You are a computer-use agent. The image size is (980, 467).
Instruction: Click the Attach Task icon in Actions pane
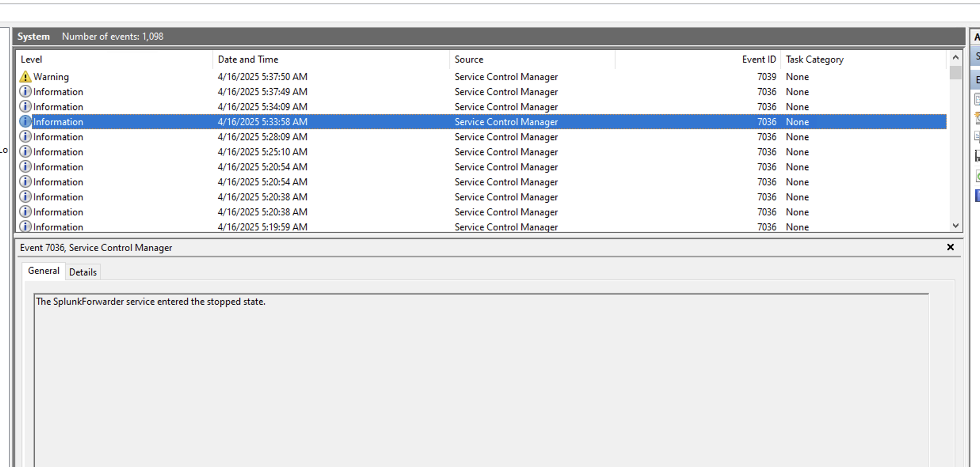(977, 118)
